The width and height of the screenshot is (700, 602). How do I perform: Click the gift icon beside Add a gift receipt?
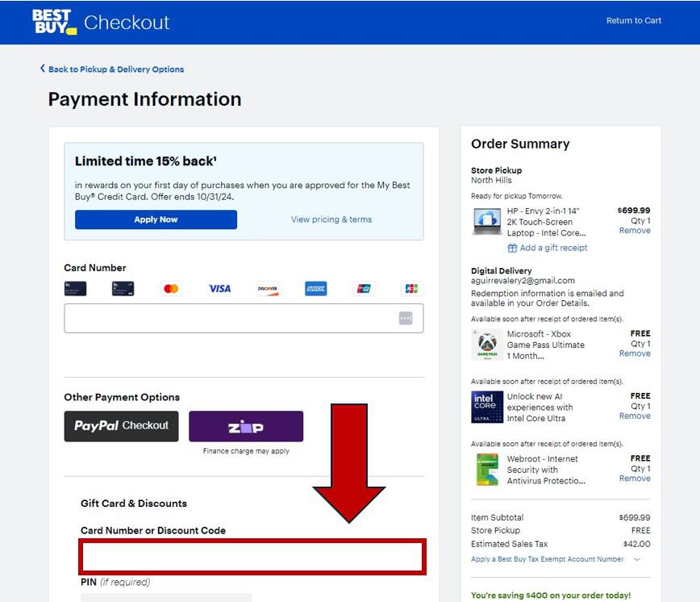tap(512, 248)
